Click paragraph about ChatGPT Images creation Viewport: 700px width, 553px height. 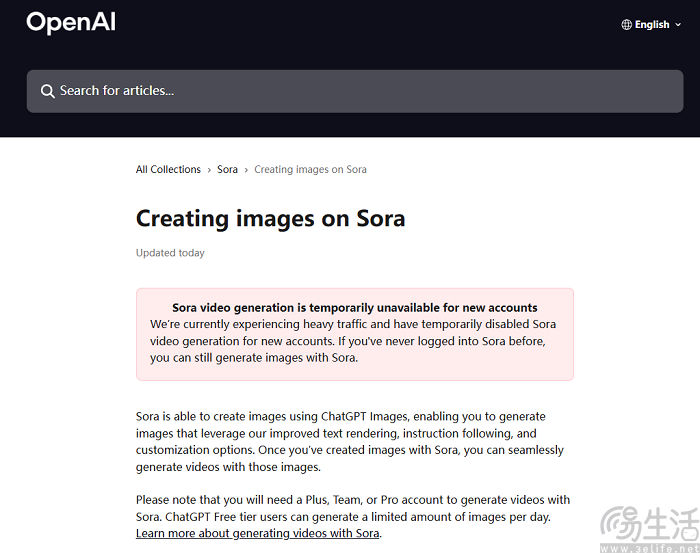click(350, 441)
